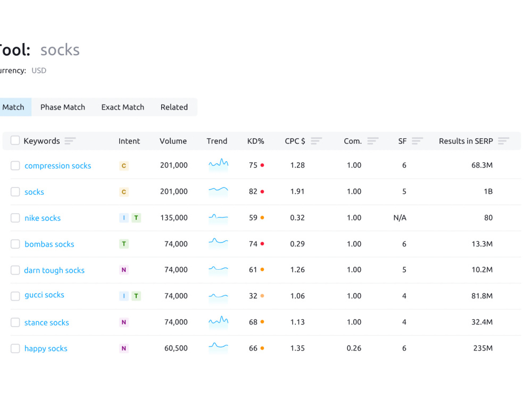The width and height of the screenshot is (532, 399).
Task: Click the red KD dot for compression socks
Action: (x=262, y=165)
